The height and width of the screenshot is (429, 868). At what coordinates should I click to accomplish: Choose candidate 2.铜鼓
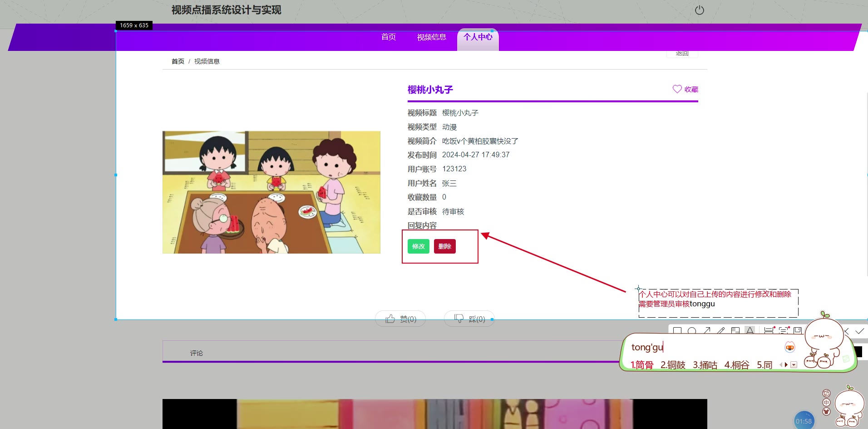point(673,365)
